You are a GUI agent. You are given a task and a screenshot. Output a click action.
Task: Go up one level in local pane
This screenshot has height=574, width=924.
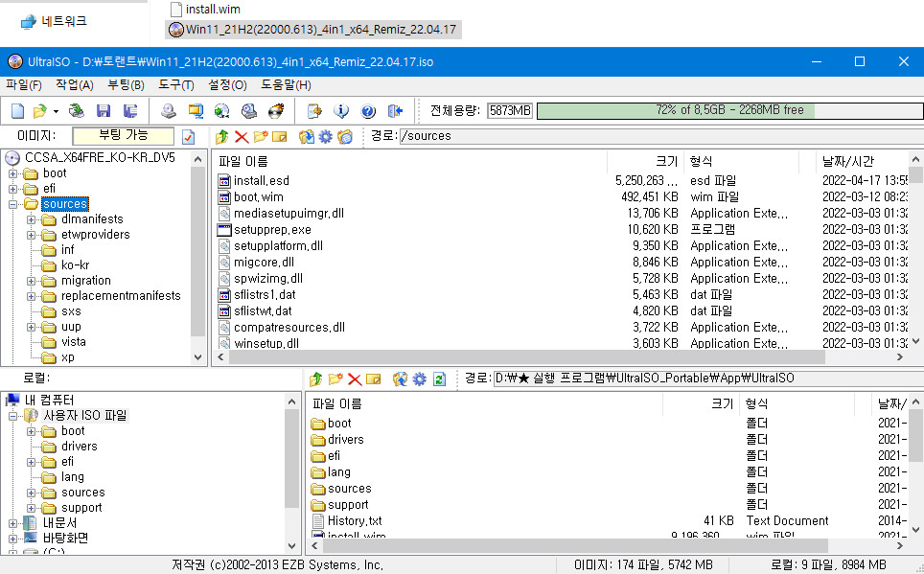[316, 379]
